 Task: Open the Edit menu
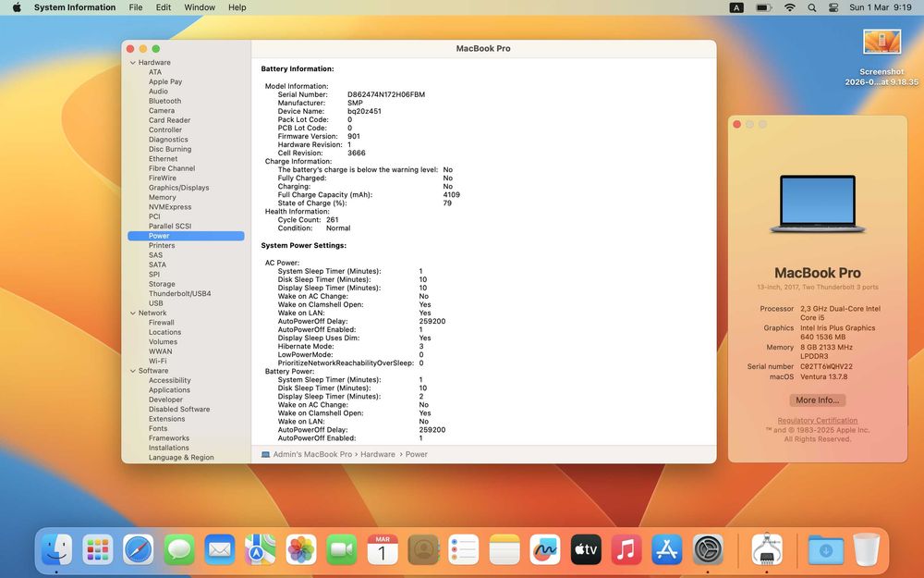click(x=164, y=7)
